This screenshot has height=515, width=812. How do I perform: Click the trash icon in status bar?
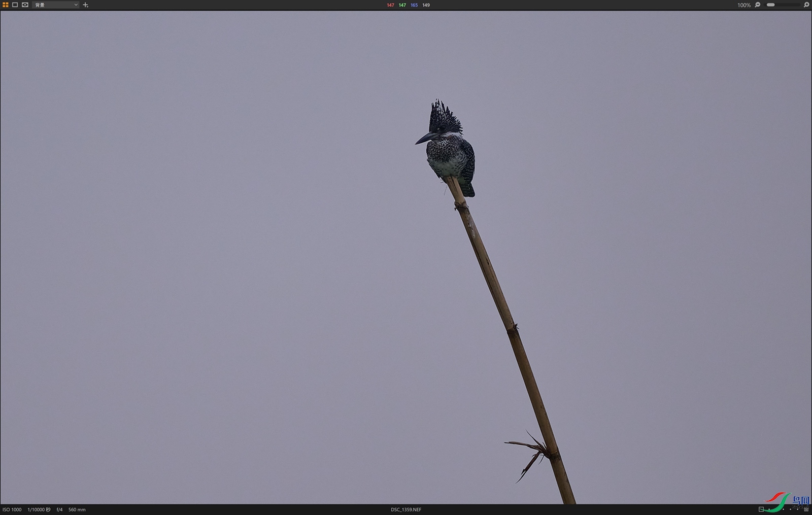(806, 509)
